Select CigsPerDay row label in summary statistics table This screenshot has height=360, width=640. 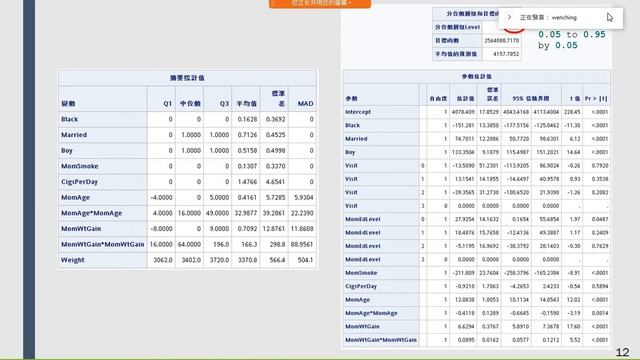click(x=79, y=182)
